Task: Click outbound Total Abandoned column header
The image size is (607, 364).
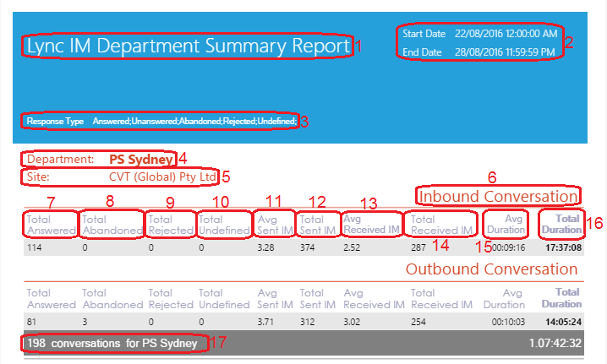Action: click(x=112, y=299)
